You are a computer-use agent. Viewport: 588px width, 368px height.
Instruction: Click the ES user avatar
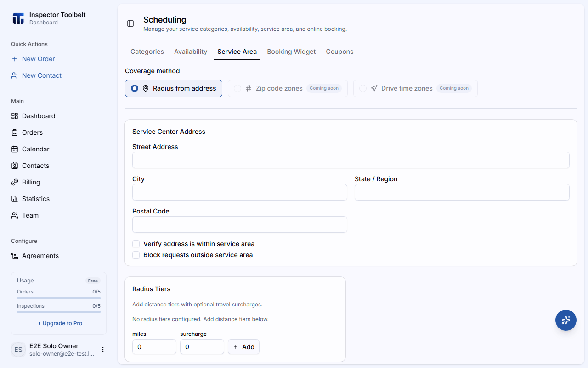(x=18, y=350)
